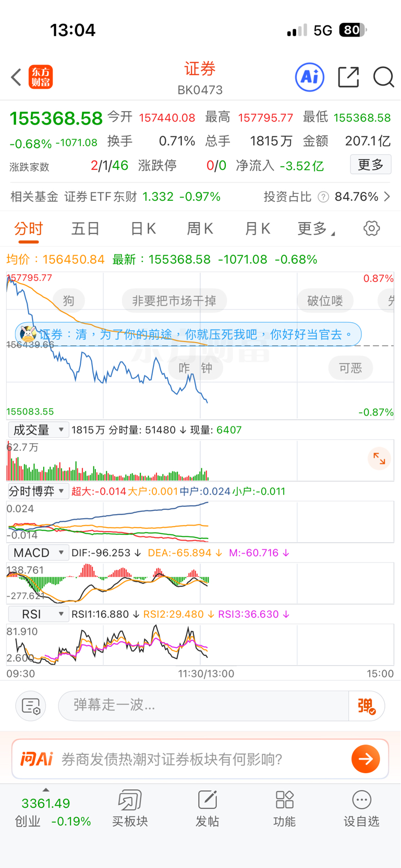Switch to the 五日 tab
This screenshot has height=868, width=401.
(x=86, y=228)
